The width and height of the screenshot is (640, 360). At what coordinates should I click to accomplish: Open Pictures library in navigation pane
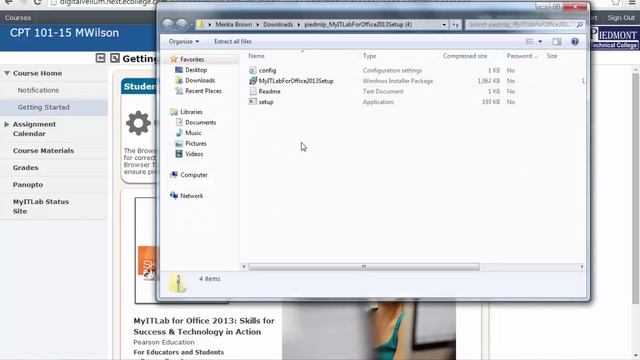click(196, 144)
